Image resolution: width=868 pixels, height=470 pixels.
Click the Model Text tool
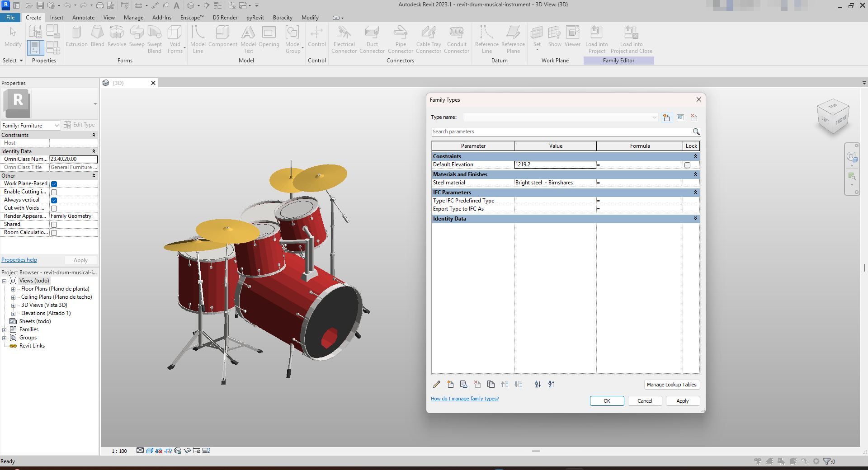point(248,39)
